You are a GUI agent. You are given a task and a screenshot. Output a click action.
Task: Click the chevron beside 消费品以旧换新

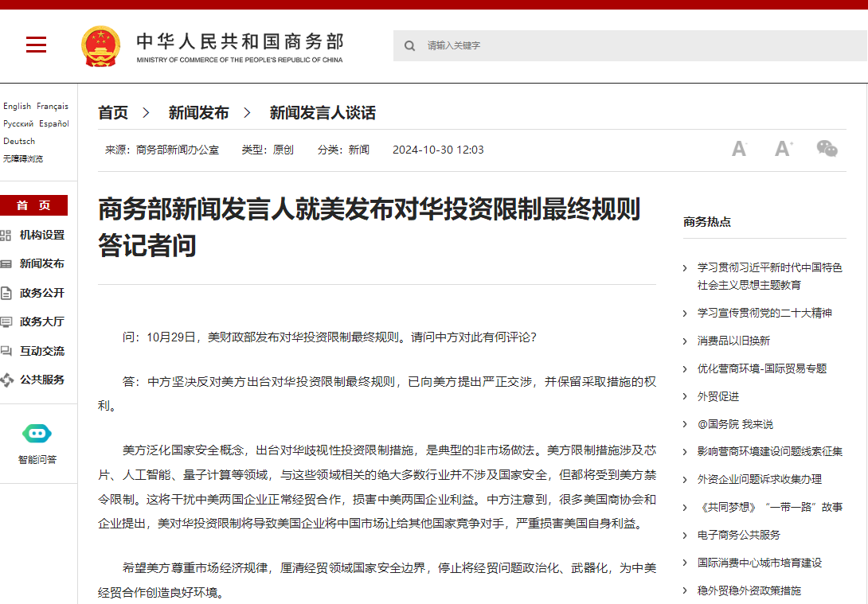tap(685, 341)
